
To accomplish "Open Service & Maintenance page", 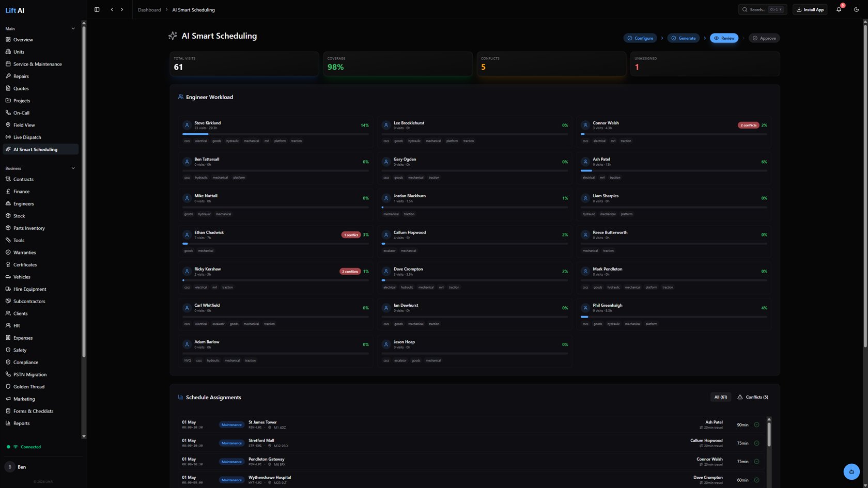I will point(41,64).
